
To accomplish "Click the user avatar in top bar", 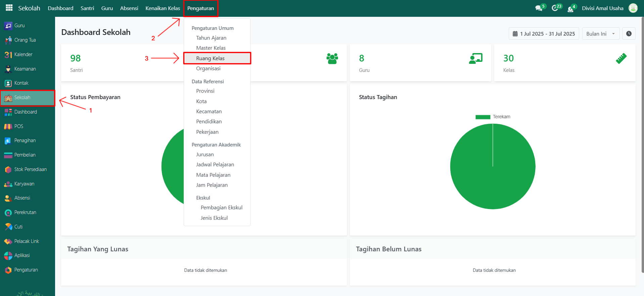I will (x=633, y=8).
